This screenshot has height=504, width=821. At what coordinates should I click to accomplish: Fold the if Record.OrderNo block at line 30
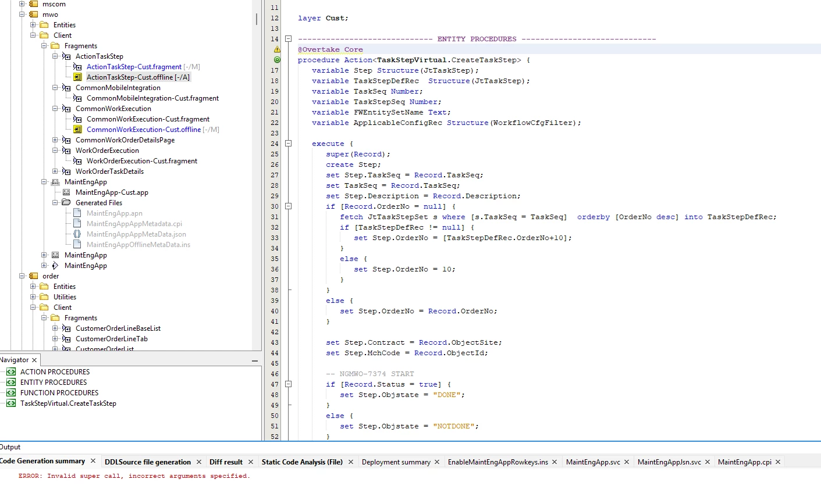click(288, 206)
